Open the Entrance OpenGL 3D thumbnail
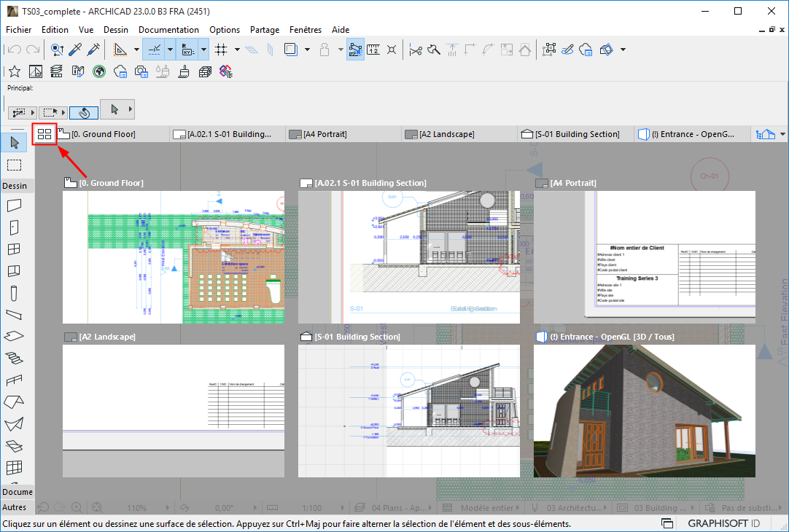789x532 pixels. point(645,411)
